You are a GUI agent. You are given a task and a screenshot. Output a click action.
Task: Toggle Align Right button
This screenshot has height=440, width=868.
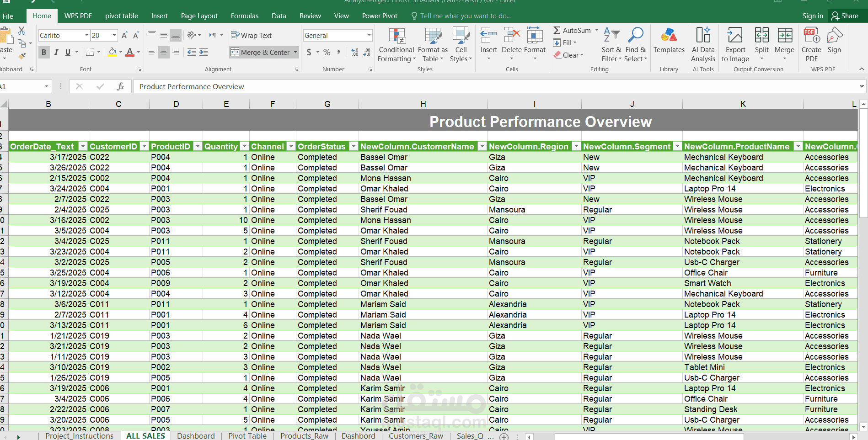176,52
